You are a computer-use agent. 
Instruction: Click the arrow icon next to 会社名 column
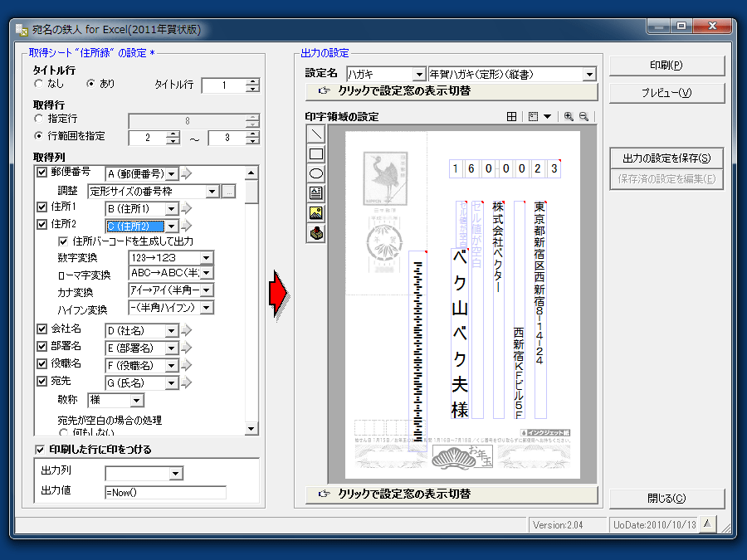(x=187, y=330)
